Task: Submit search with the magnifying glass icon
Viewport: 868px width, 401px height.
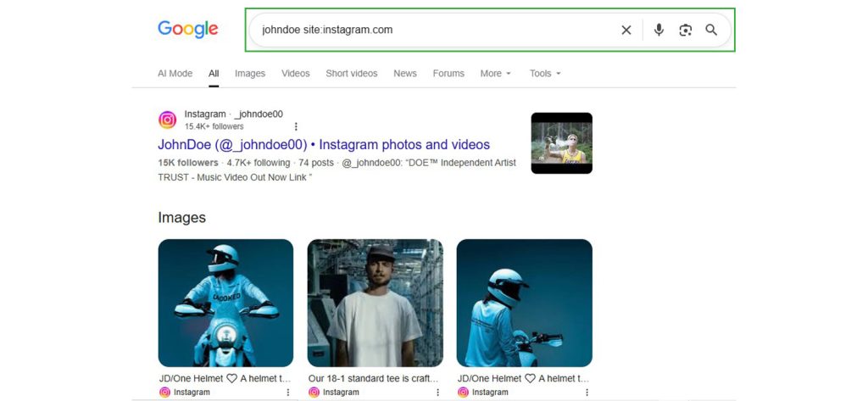Action: 711,30
